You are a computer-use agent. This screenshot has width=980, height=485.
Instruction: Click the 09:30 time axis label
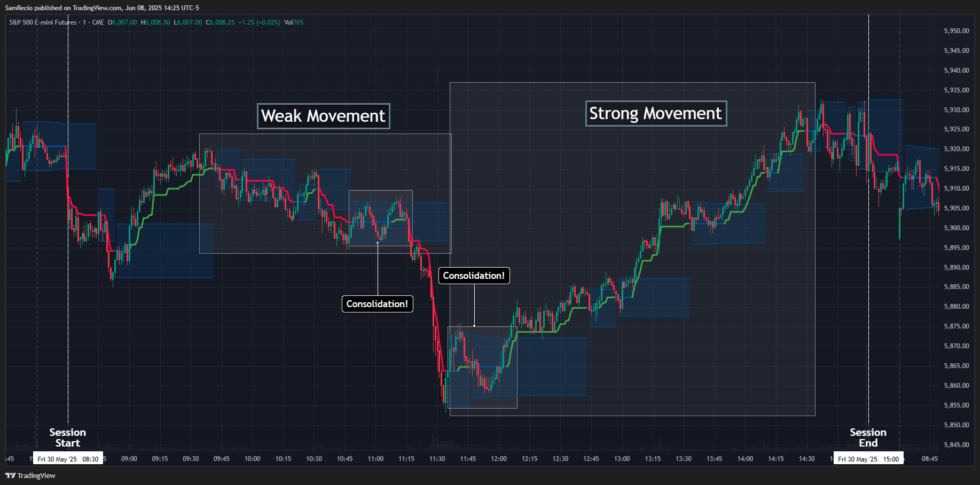pyautogui.click(x=191, y=459)
